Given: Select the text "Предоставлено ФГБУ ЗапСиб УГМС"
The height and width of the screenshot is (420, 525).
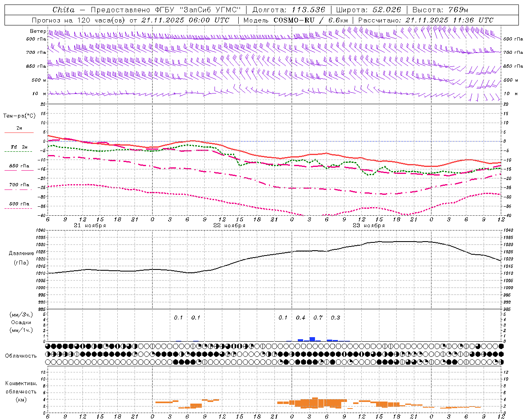Looking at the screenshot, I should click(x=166, y=10).
